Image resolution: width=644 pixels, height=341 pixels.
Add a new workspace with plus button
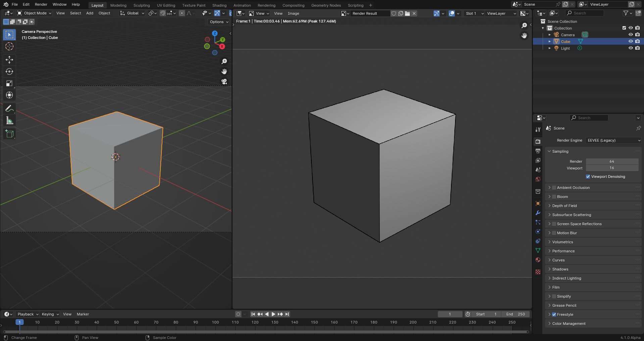(x=370, y=5)
